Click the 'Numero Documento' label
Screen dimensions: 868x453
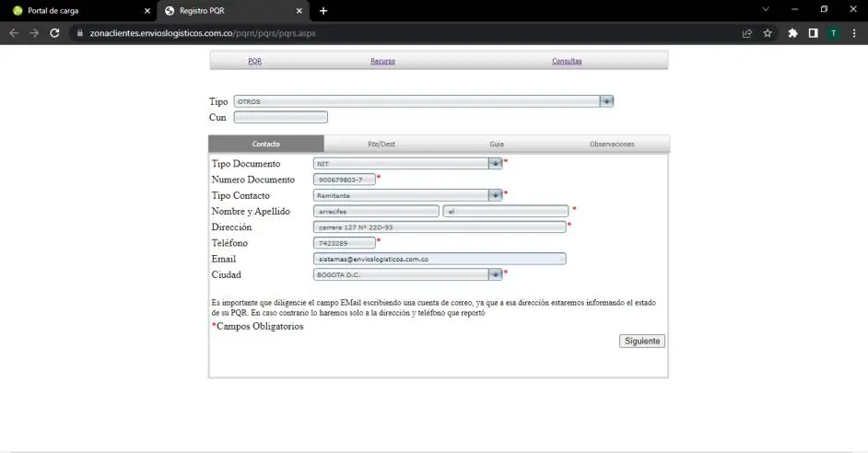pyautogui.click(x=253, y=180)
